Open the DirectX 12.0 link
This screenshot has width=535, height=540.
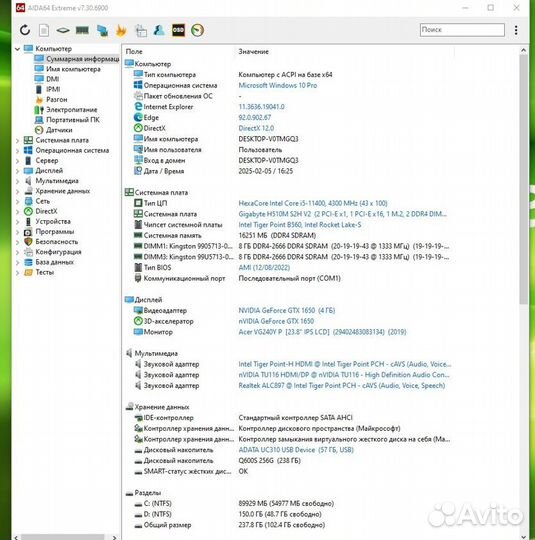pos(256,128)
